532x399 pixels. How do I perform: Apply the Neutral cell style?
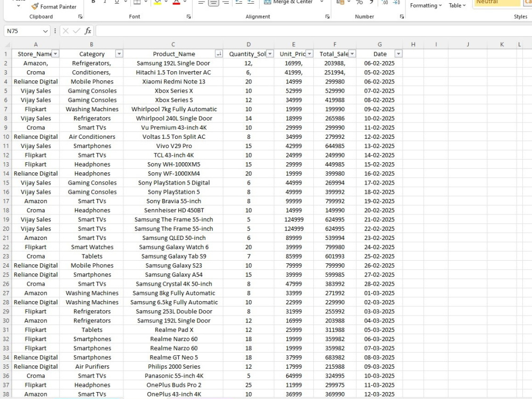tap(496, 2)
